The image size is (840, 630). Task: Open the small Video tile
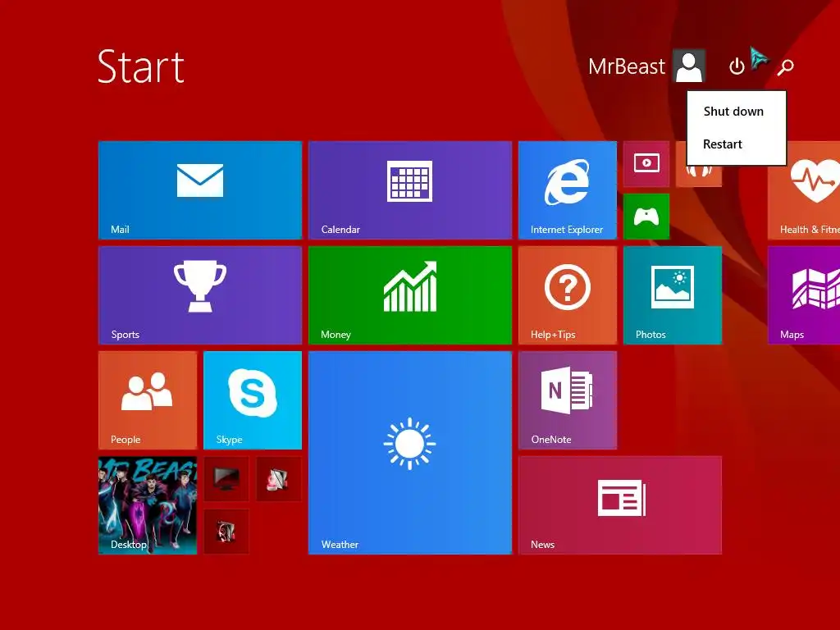[x=646, y=164]
